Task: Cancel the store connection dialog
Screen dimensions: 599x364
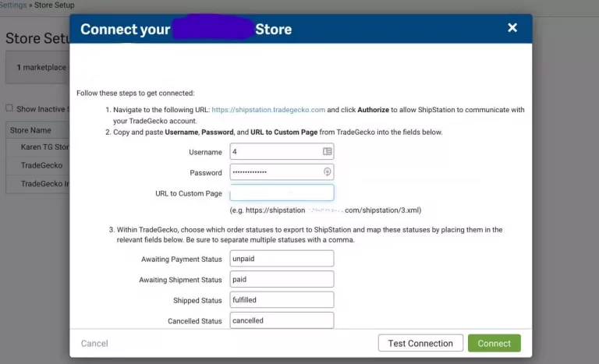Action: [x=94, y=344]
